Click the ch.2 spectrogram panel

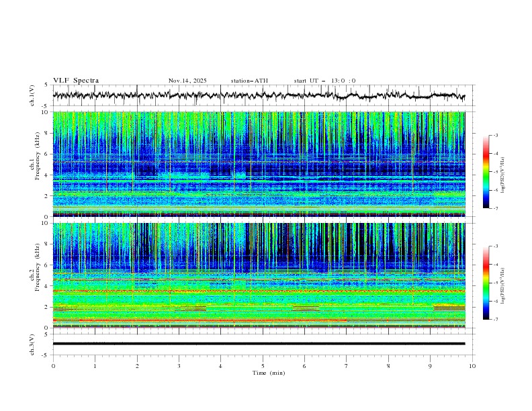tap(259, 275)
